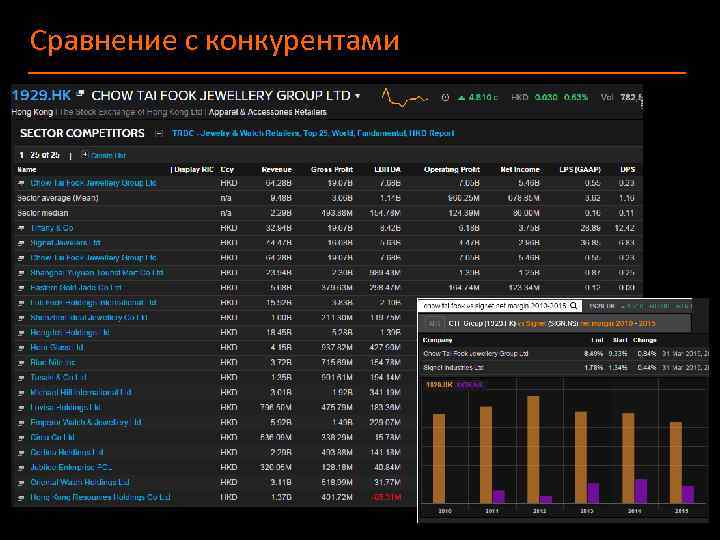Open the Hong Kong Resources Holdings link
This screenshot has width=720, height=540.
[x=100, y=498]
